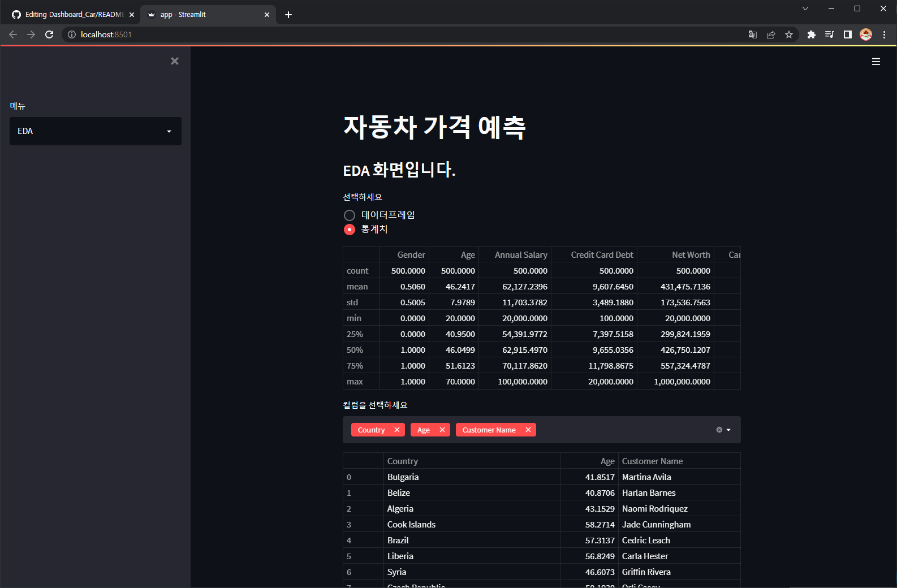Viewport: 897px width, 588px height.
Task: Sort statistics table by Gender column
Action: coord(404,255)
